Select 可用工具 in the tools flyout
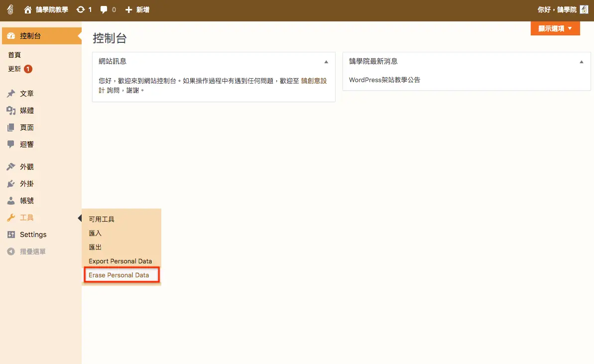The image size is (594, 364). pyautogui.click(x=102, y=219)
